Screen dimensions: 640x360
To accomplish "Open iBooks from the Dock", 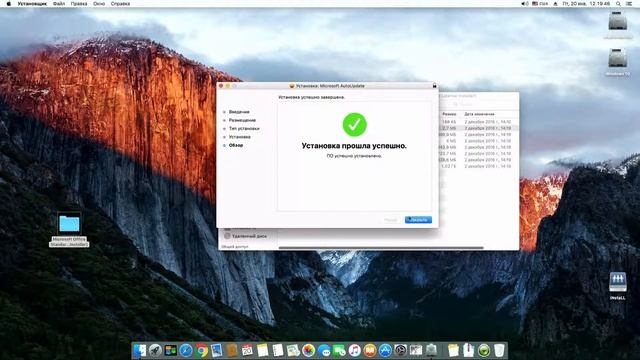I will coord(370,350).
